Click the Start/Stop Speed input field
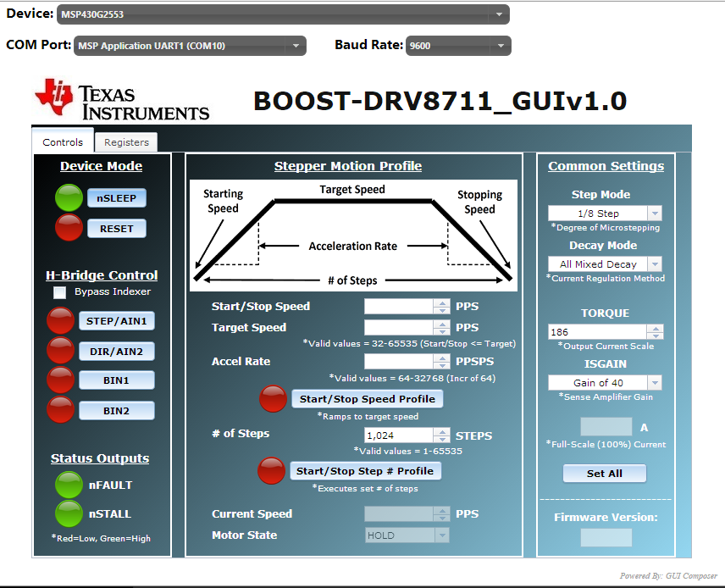725x588 pixels. pos(399,306)
